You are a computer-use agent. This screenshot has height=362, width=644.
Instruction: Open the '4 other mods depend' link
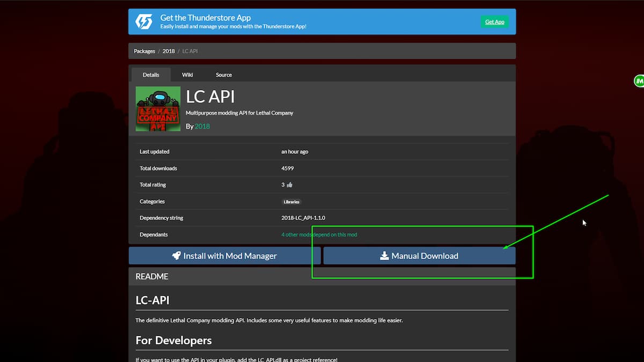tap(319, 235)
